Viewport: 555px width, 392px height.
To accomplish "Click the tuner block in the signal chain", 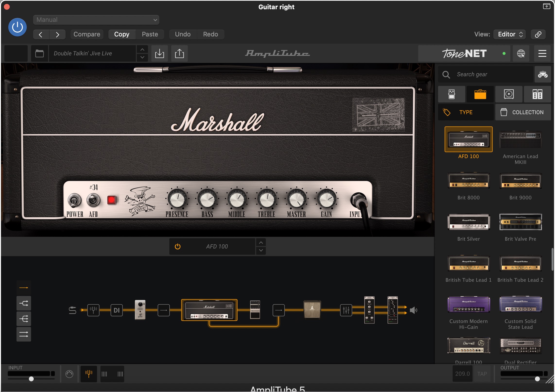I will coord(93,310).
